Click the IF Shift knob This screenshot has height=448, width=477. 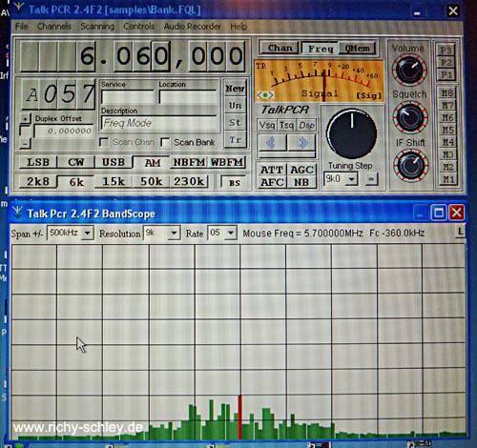point(410,165)
